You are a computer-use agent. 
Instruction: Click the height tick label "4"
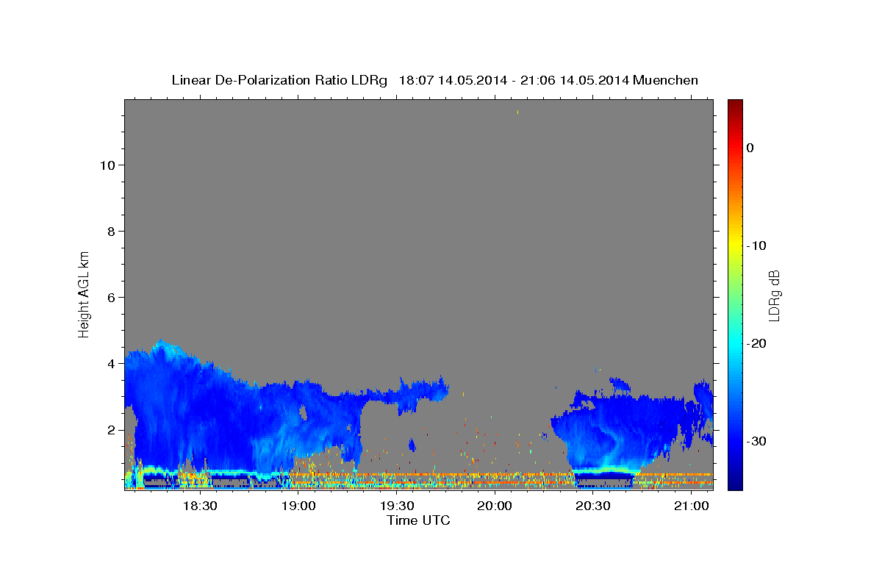click(111, 364)
